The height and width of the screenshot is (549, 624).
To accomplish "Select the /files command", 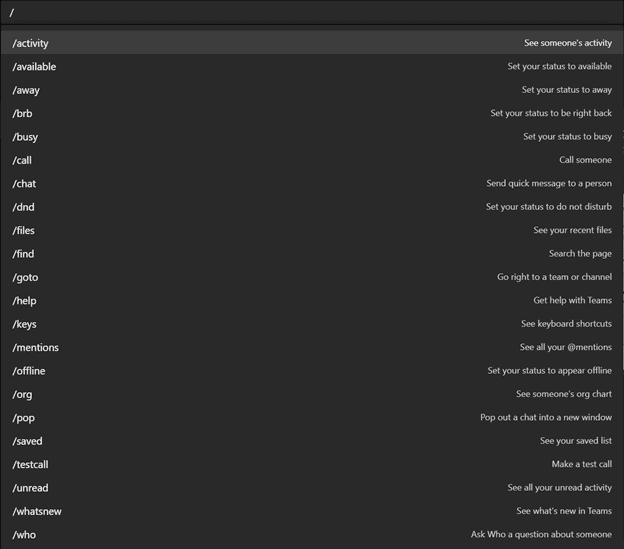I will pos(312,230).
